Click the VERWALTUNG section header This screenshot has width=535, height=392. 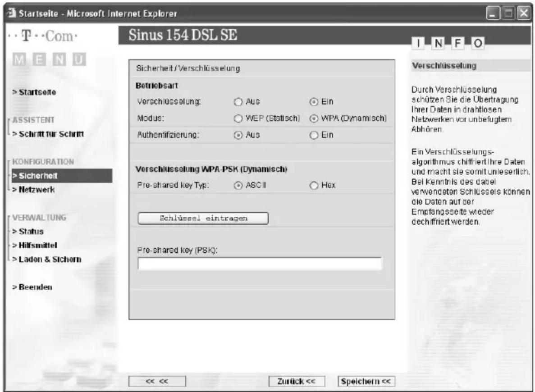coord(39,218)
